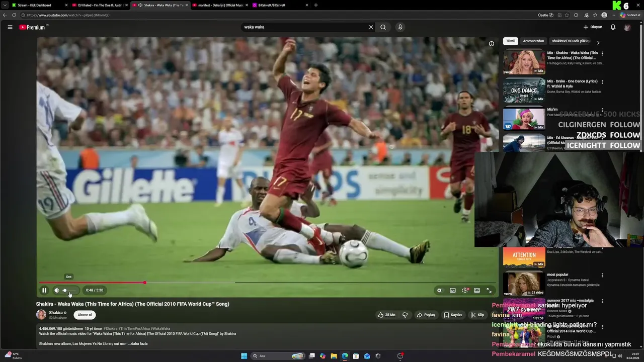
Task: Open the Attention Charlie Puth mix thumbnail
Action: click(524, 257)
